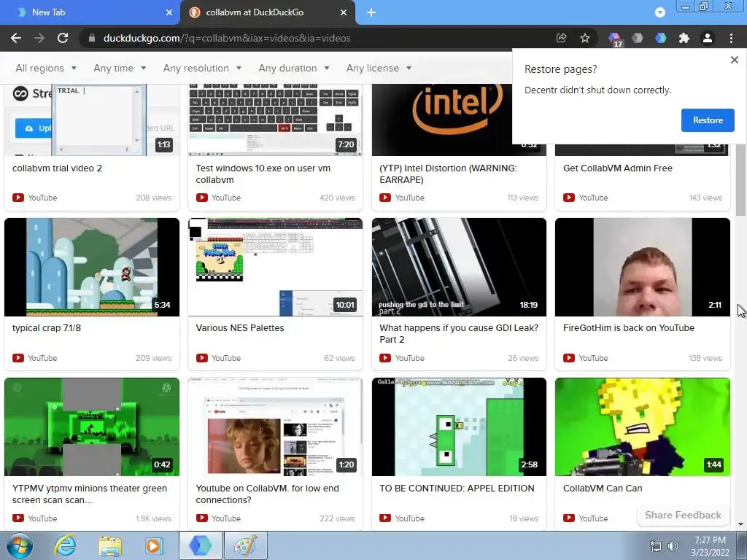Open the CollabVM Can Can thumbnail
The image size is (747, 560).
[x=643, y=427]
